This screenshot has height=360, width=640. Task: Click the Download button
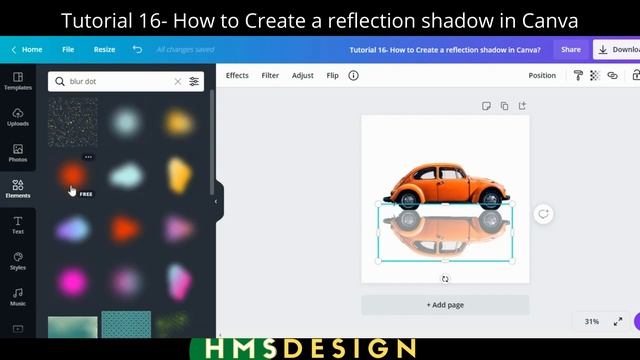pyautogui.click(x=617, y=50)
